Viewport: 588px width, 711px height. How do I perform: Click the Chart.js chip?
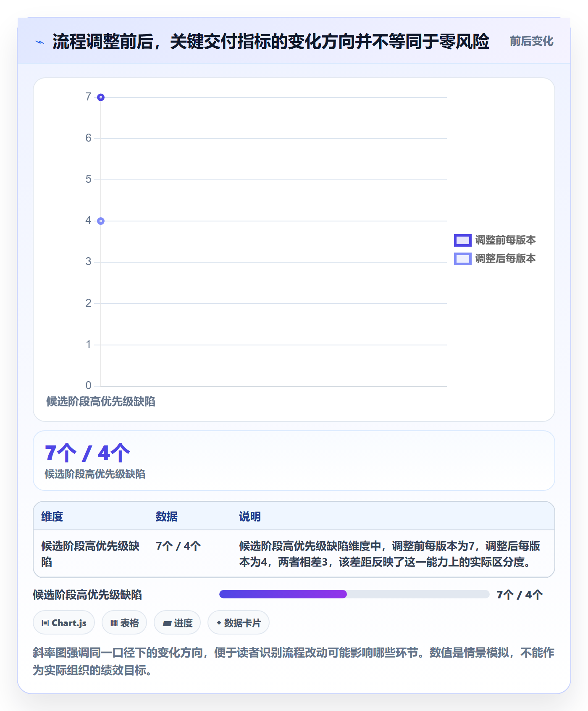coord(64,623)
